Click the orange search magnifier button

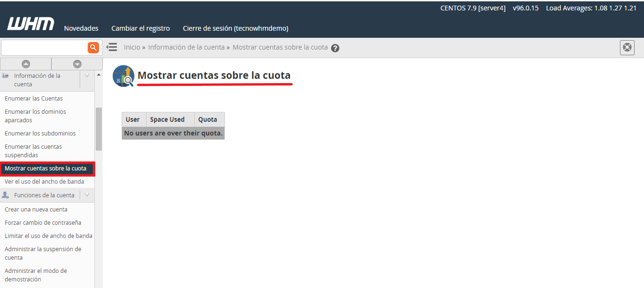[x=93, y=47]
